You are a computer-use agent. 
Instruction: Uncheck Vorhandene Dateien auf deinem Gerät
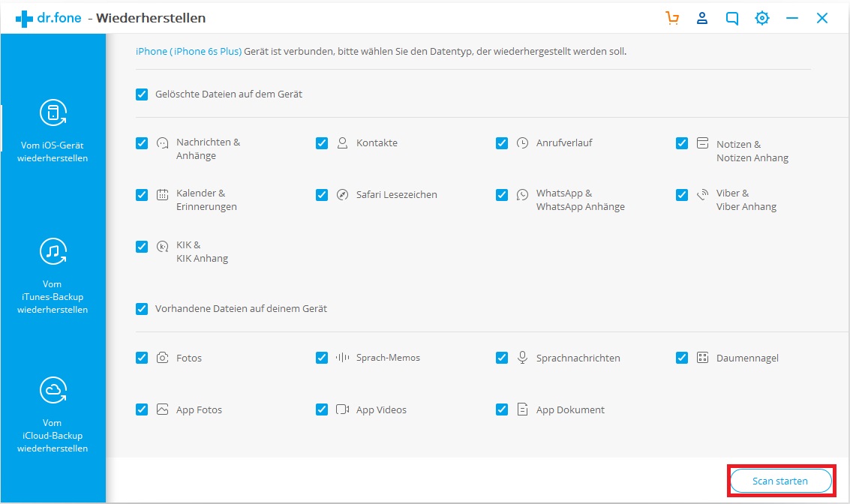click(x=142, y=309)
